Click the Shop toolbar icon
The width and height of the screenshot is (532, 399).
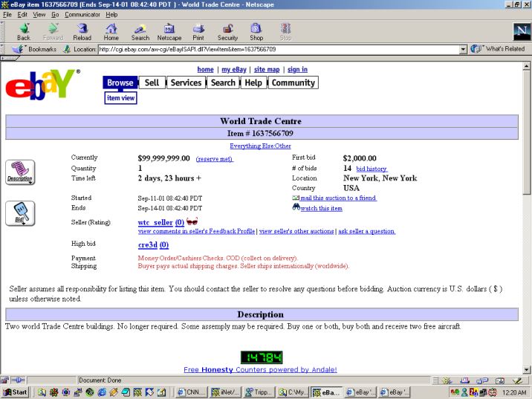256,32
